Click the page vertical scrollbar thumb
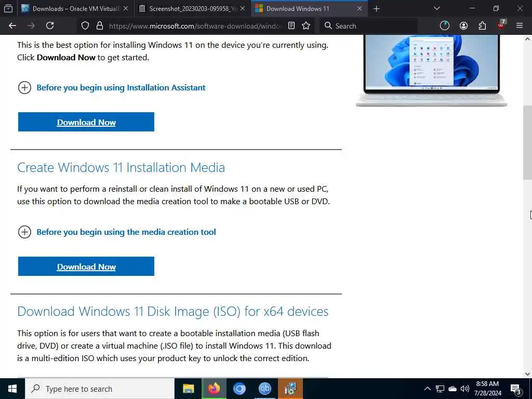The width and height of the screenshot is (532, 399). click(x=528, y=142)
